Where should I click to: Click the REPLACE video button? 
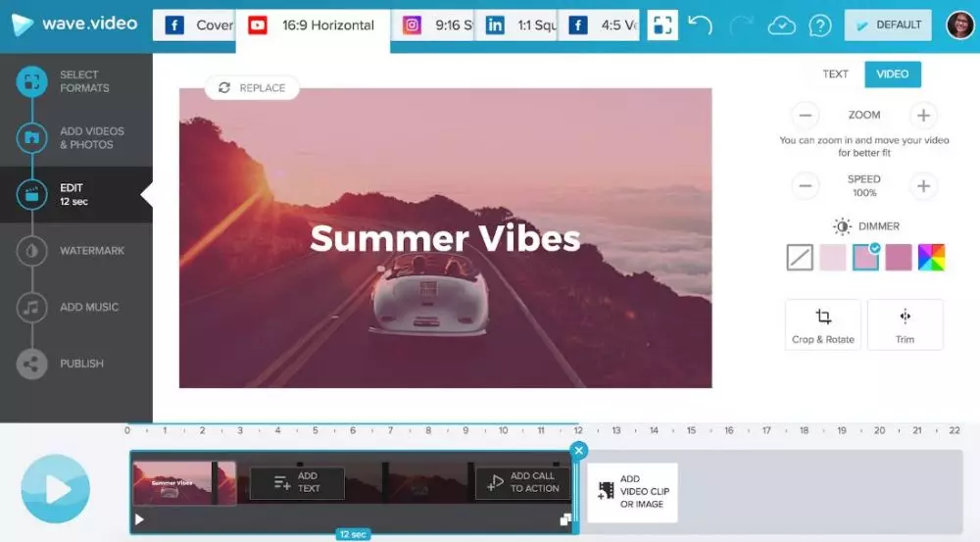tap(252, 88)
